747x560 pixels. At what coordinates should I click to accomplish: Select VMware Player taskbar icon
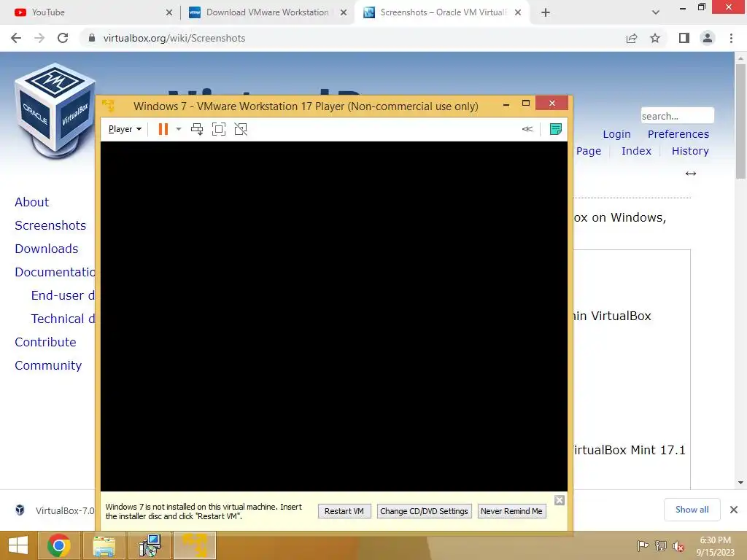click(x=195, y=545)
